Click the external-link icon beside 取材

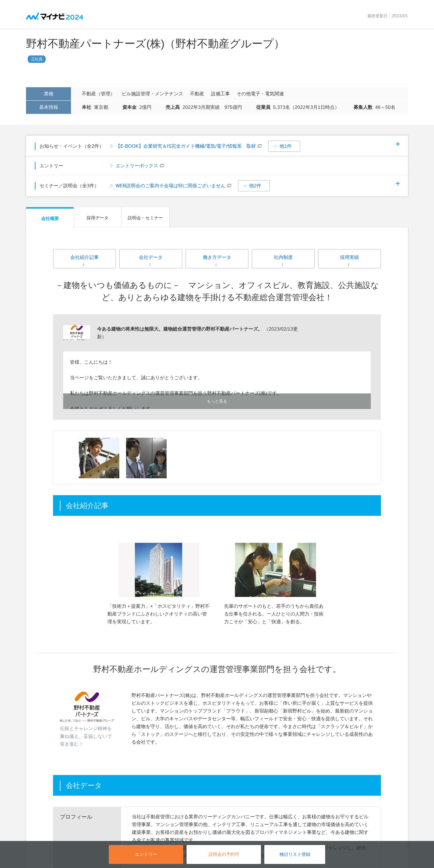tap(260, 146)
